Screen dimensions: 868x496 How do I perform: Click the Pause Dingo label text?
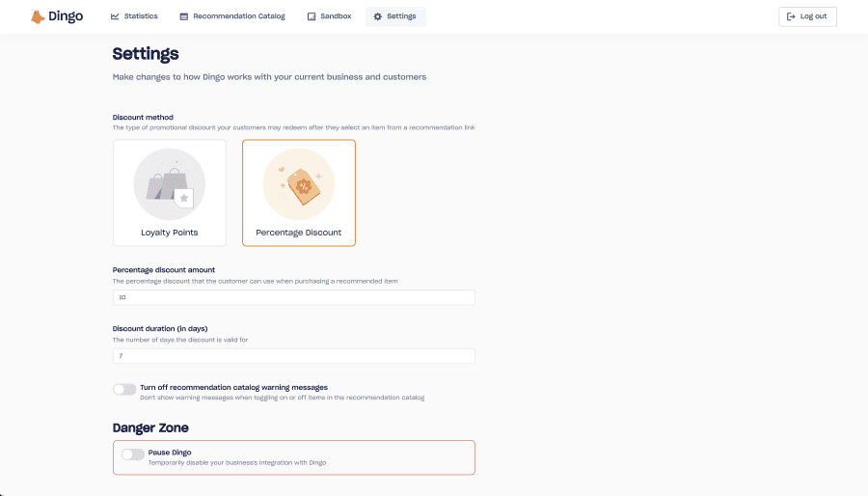[170, 453]
